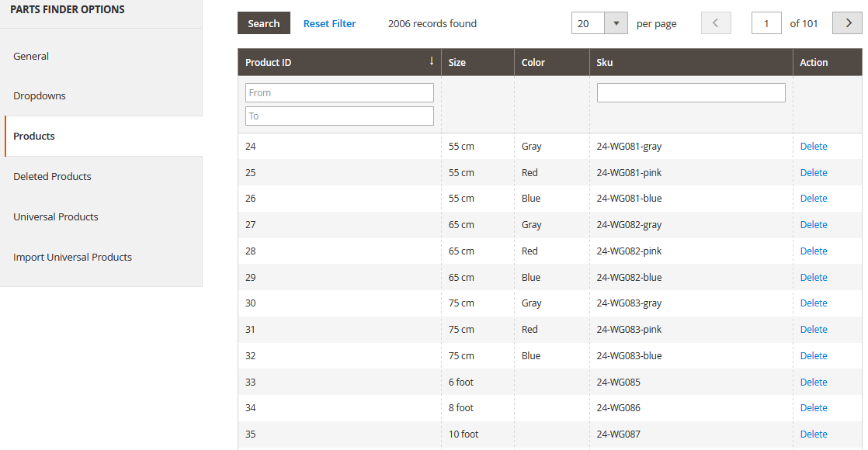Click the Reset Filter link

tap(329, 23)
